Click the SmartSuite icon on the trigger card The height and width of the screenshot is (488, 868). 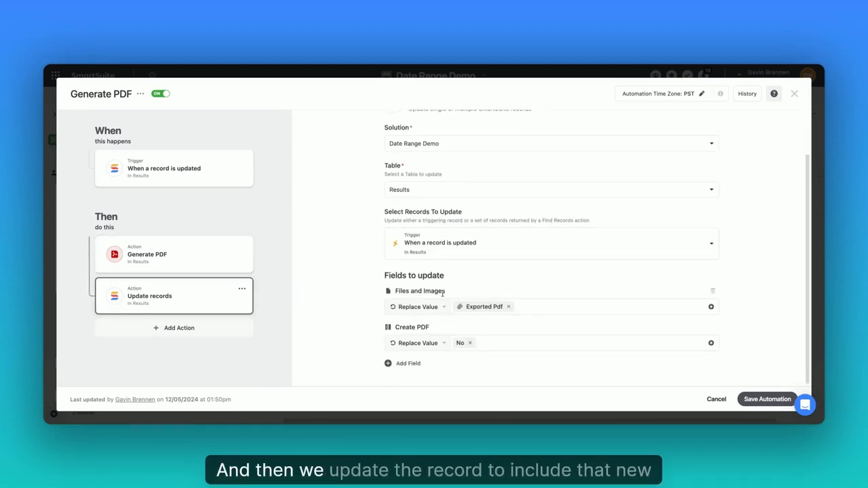[x=114, y=168]
